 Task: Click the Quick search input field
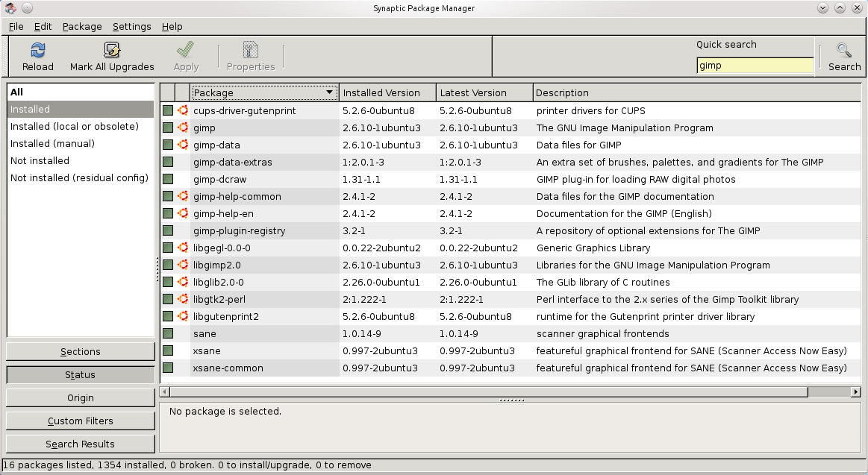(755, 66)
